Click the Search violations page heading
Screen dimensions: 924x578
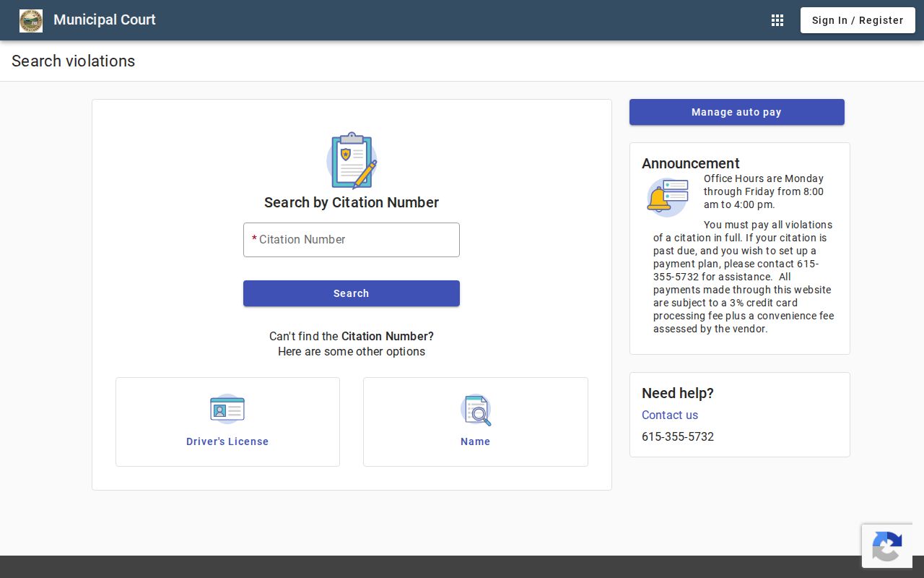click(x=73, y=61)
